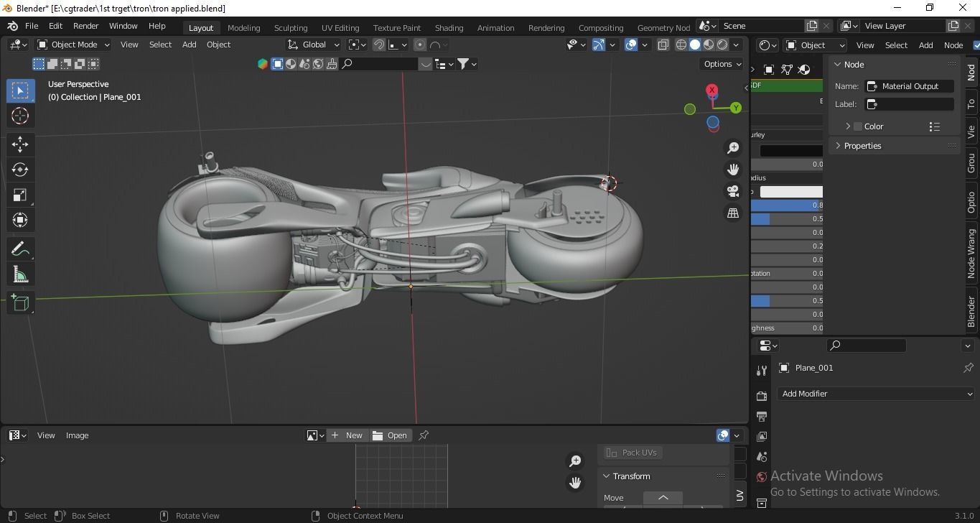The height and width of the screenshot is (523, 980).
Task: Open the Node Wrangler sidebar tab
Action: pos(971,254)
